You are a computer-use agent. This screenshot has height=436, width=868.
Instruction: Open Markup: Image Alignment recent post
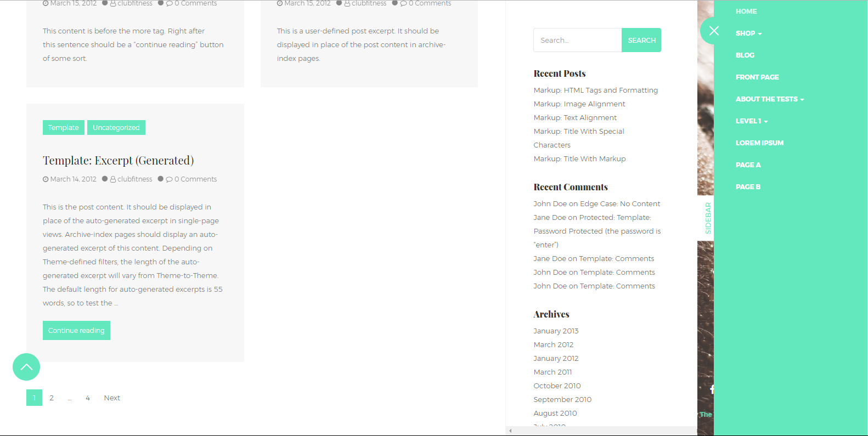point(579,104)
